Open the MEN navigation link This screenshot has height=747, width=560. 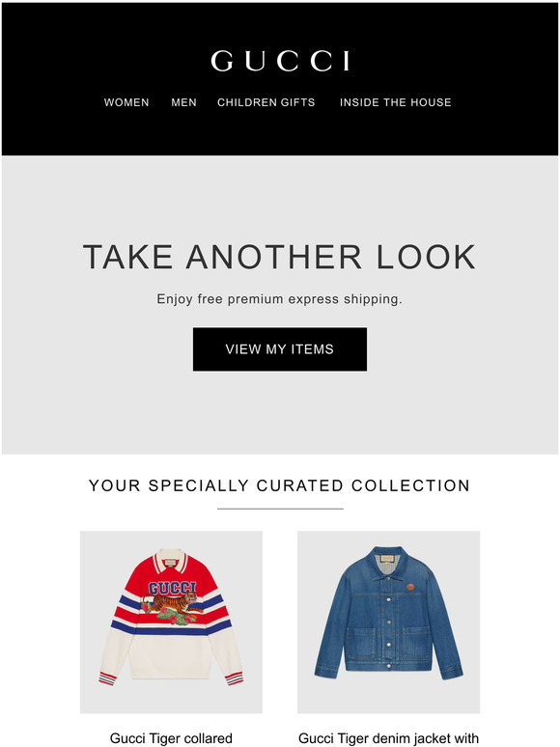[x=183, y=102]
